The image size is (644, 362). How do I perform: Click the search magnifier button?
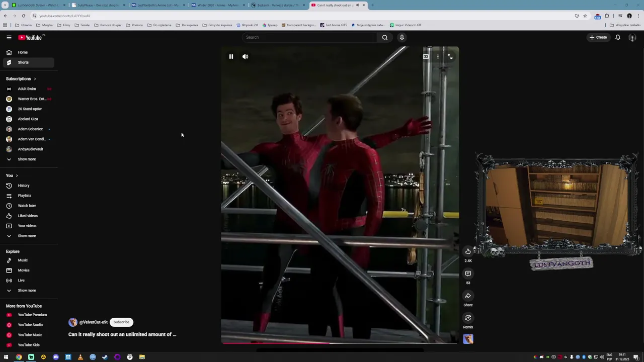(x=385, y=37)
